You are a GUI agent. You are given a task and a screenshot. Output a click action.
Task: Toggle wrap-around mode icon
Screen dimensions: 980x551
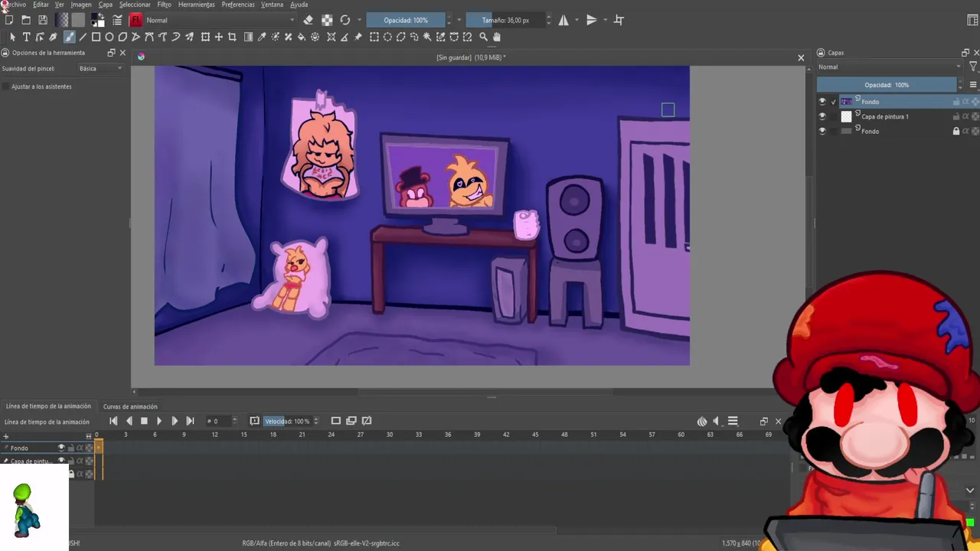(x=619, y=20)
